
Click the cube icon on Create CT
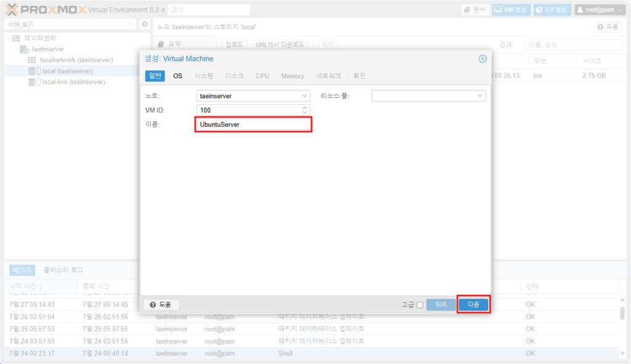(x=539, y=10)
